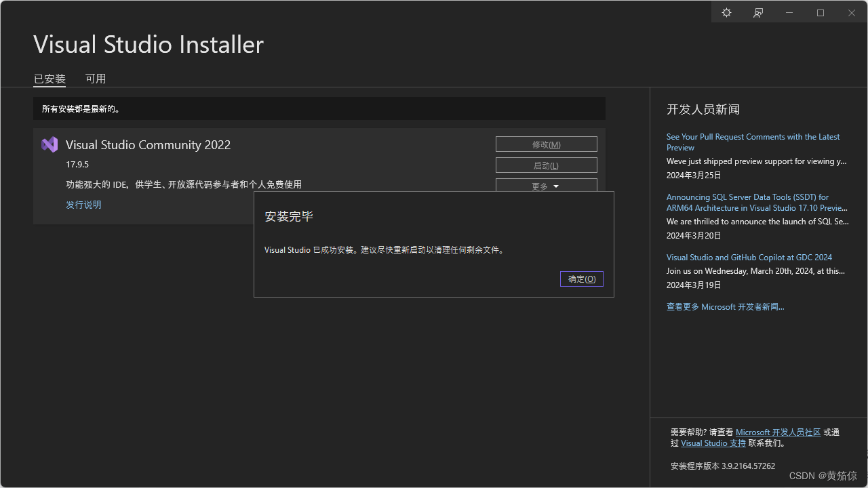Open the 发行说明 link
Viewport: 868px width, 488px height.
tap(83, 205)
